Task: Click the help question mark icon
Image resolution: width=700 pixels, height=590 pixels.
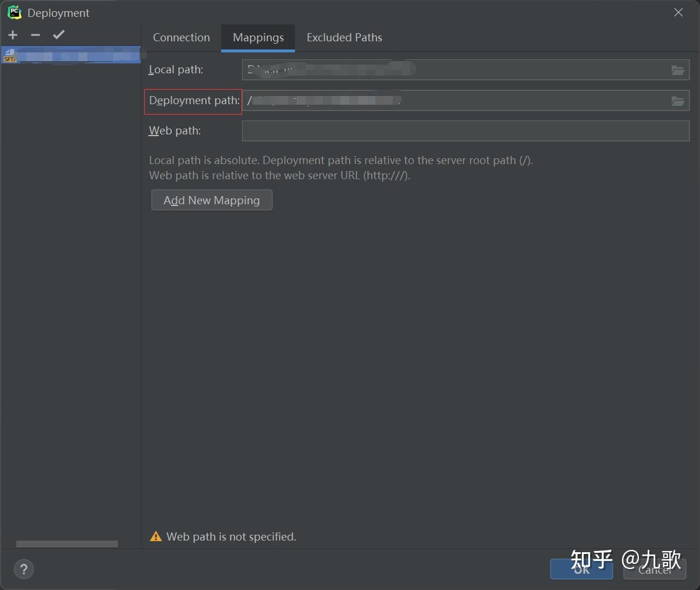Action: tap(23, 569)
